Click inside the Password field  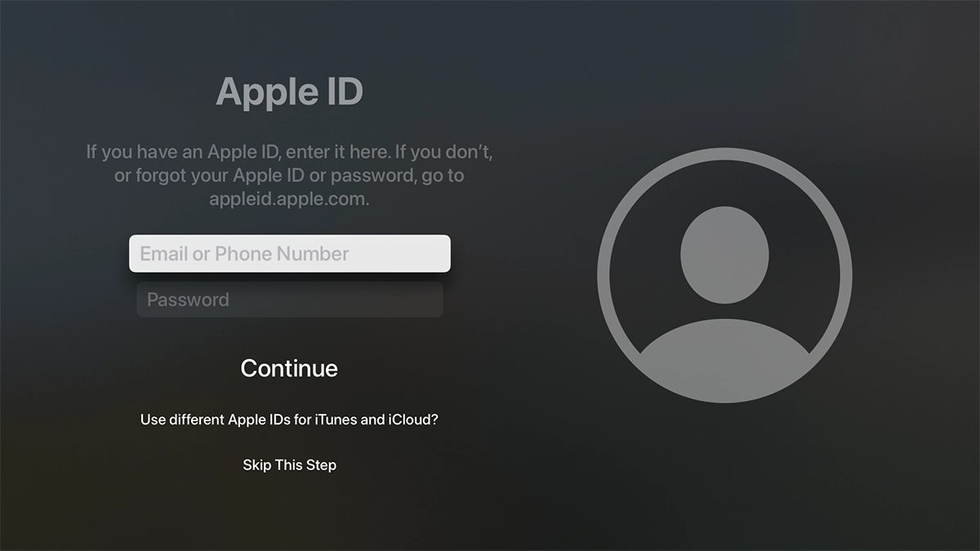(x=289, y=300)
